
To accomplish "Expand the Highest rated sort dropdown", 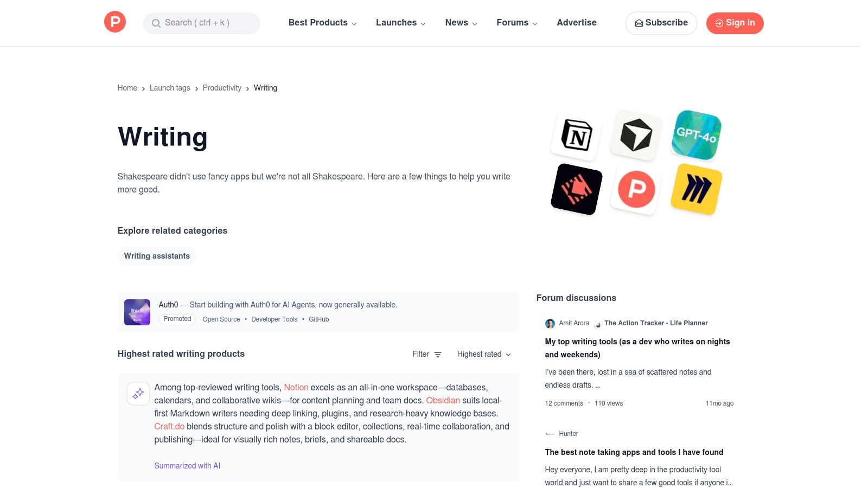I will click(483, 354).
